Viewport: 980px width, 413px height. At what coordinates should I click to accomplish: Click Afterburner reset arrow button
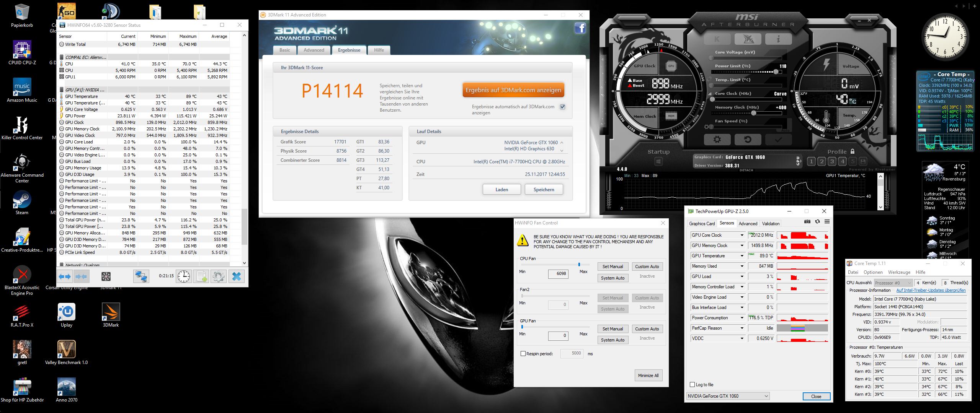[x=748, y=140]
